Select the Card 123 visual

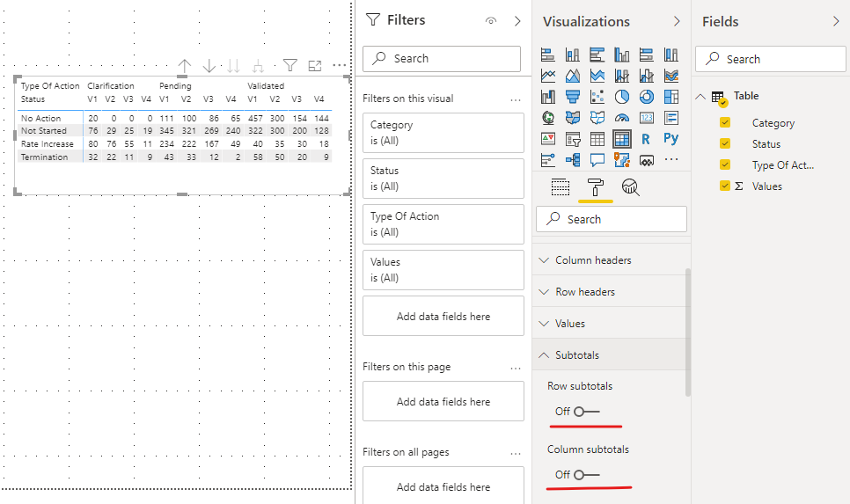click(646, 118)
